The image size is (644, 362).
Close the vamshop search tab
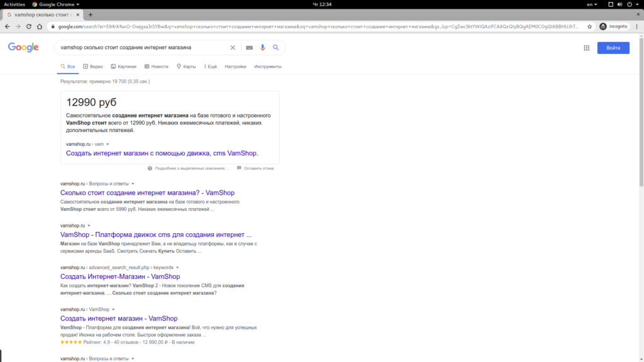(77, 14)
